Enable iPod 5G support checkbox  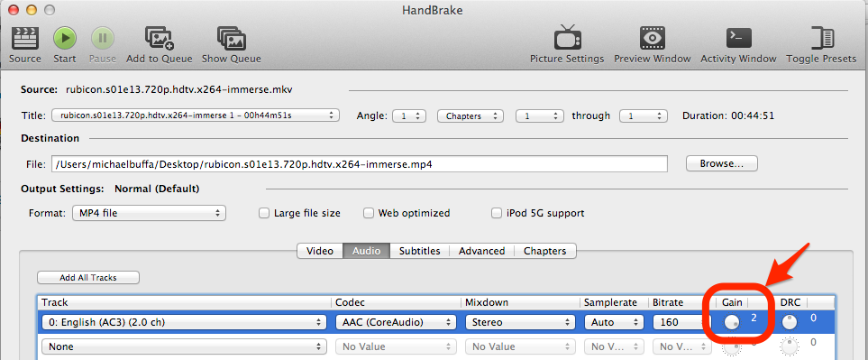pos(497,213)
